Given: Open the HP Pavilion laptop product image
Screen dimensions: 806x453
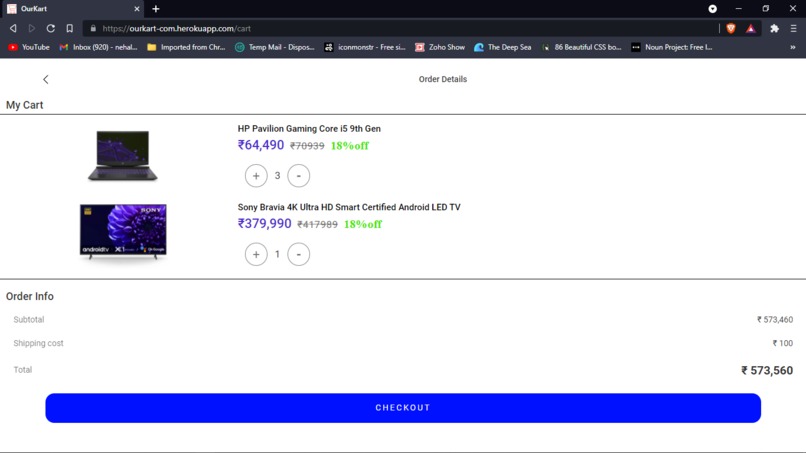Looking at the screenshot, I should click(x=123, y=155).
